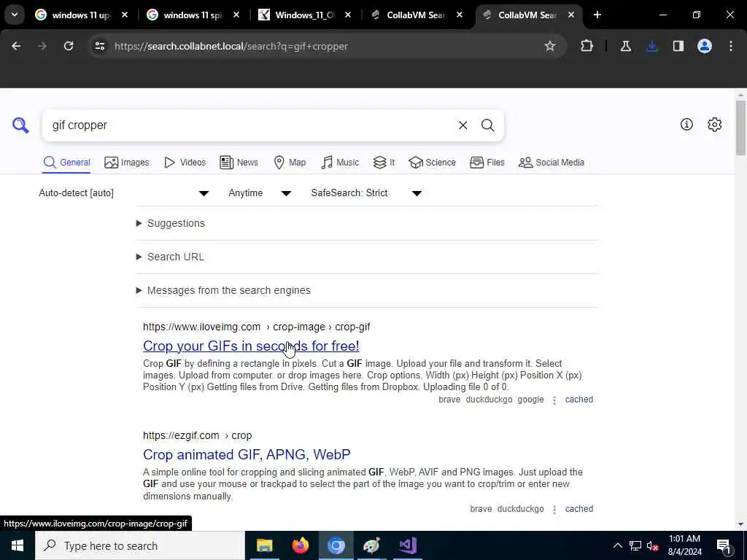This screenshot has height=560, width=747.
Task: Submit search with magnifier button
Action: click(x=487, y=125)
